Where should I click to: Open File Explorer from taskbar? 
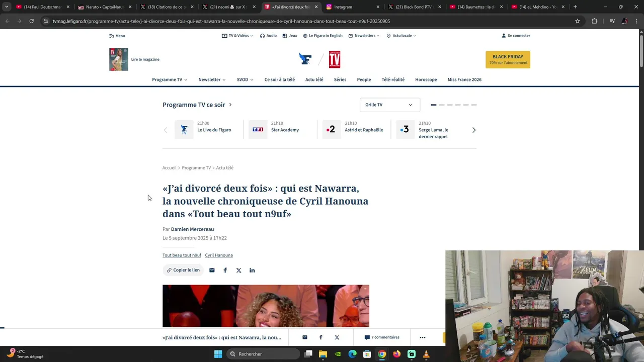point(323,354)
